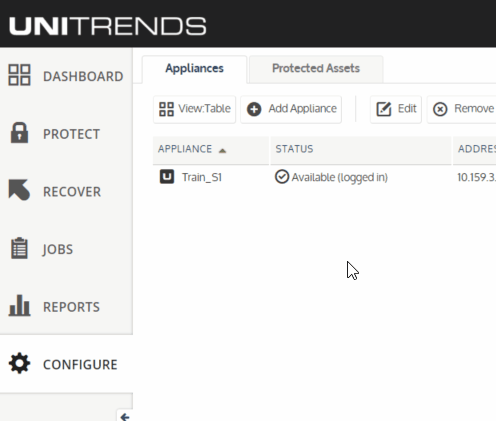The height and width of the screenshot is (421, 496).
Task: Click the Remove circle-x icon
Action: pyautogui.click(x=440, y=109)
